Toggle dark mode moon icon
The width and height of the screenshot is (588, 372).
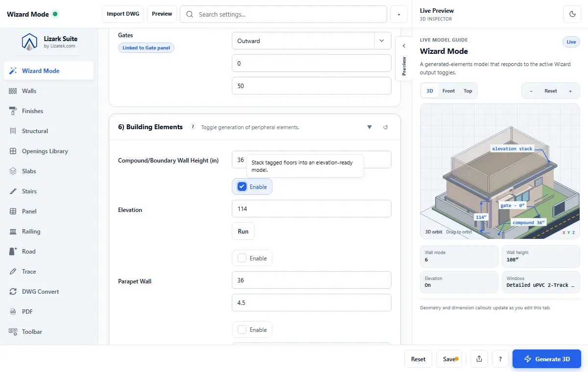click(x=572, y=14)
